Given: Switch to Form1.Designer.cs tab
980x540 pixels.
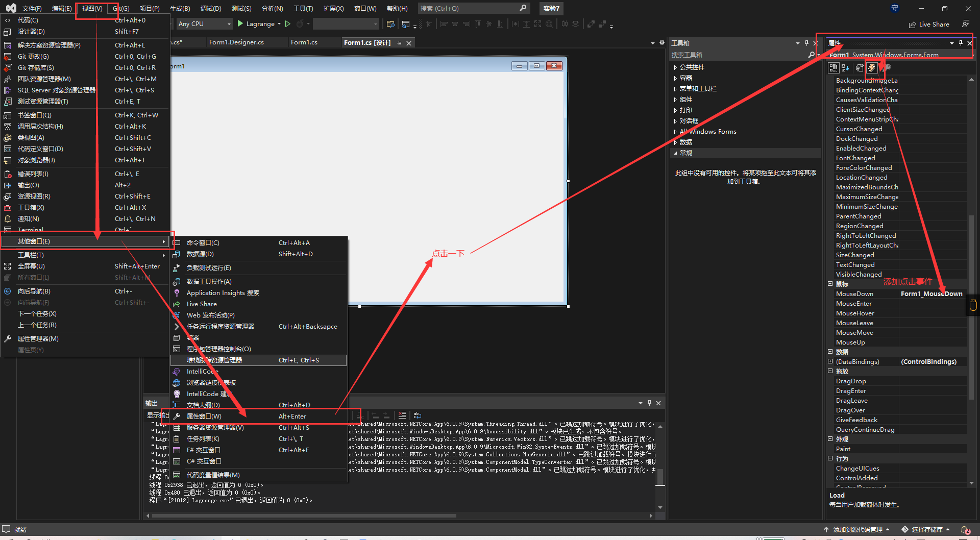Looking at the screenshot, I should click(236, 42).
